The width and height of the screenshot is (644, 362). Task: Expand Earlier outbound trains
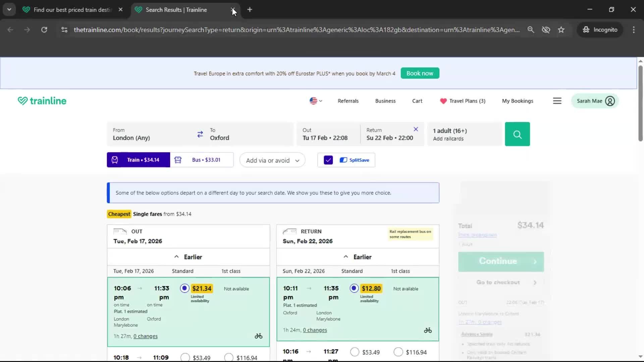coord(188,257)
